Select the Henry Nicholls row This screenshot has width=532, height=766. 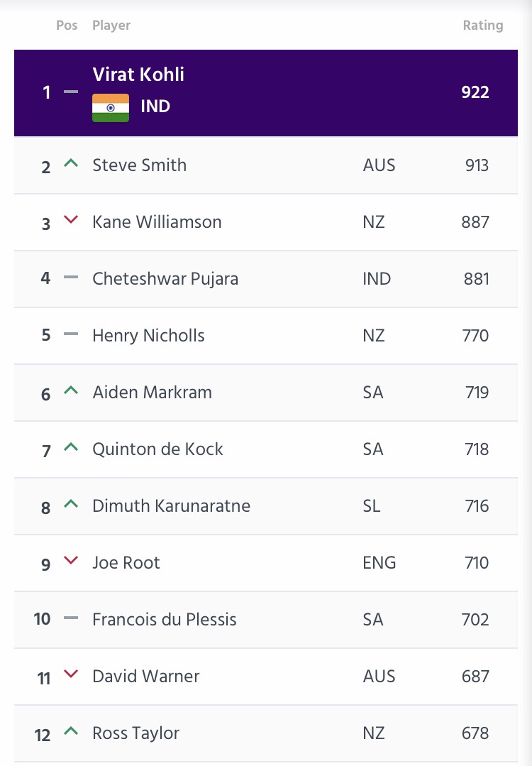pyautogui.click(x=266, y=336)
